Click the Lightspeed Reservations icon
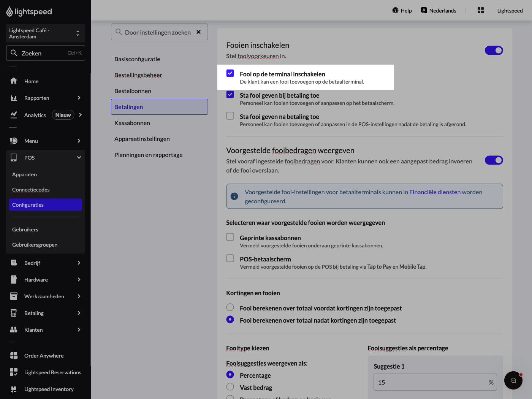The width and height of the screenshot is (532, 399). point(14,372)
